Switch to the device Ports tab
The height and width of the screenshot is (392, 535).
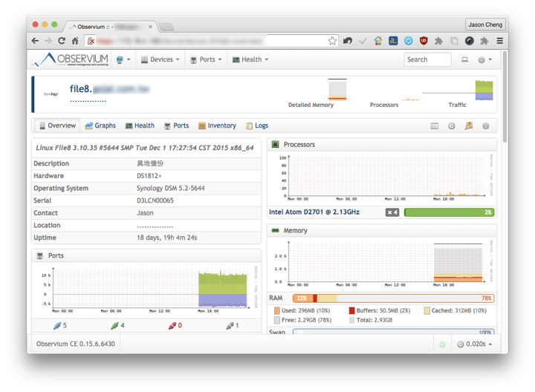176,125
